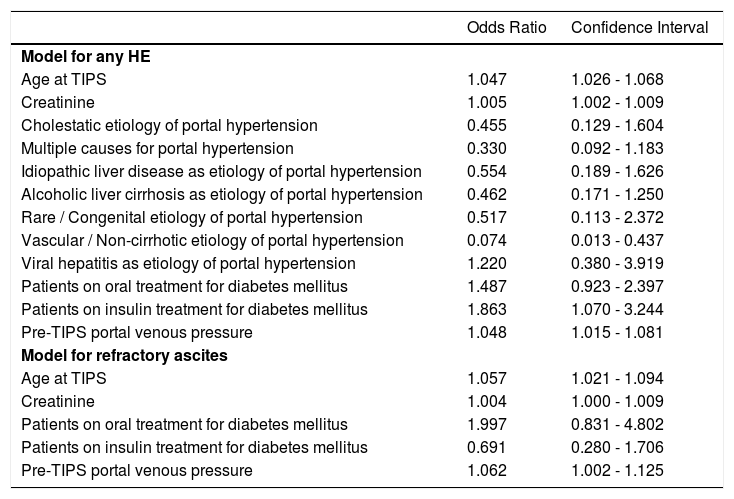Click the Confidence Interval column header
The height and width of the screenshot is (499, 734).
pos(639,27)
